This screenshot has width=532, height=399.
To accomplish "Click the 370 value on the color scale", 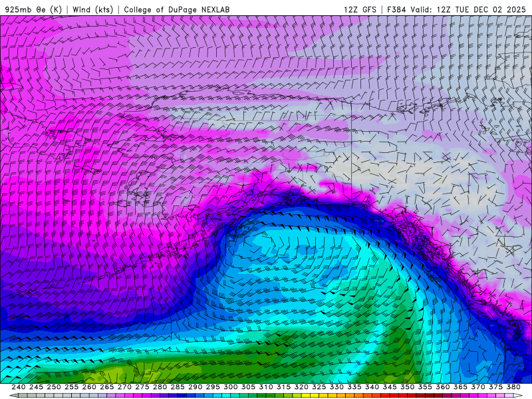I will pos(478,387).
